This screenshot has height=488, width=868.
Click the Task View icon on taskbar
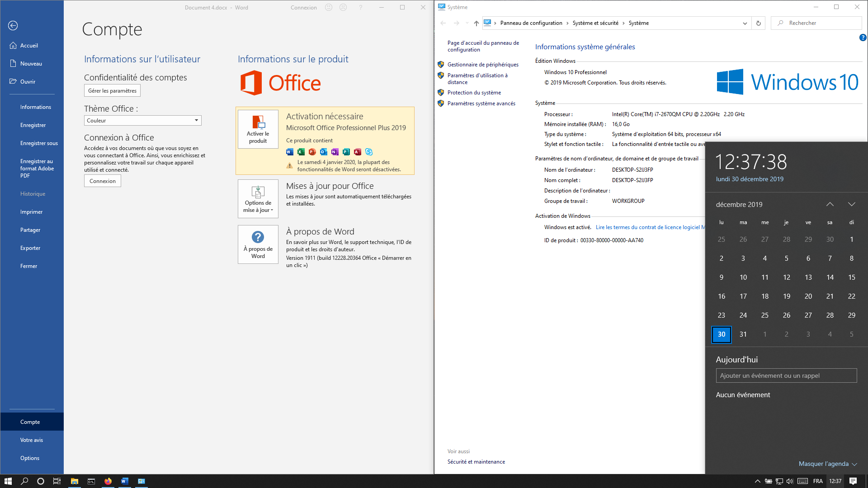pos(57,481)
